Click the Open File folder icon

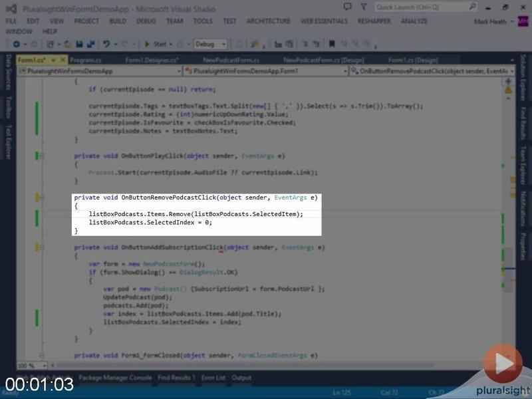coord(68,44)
